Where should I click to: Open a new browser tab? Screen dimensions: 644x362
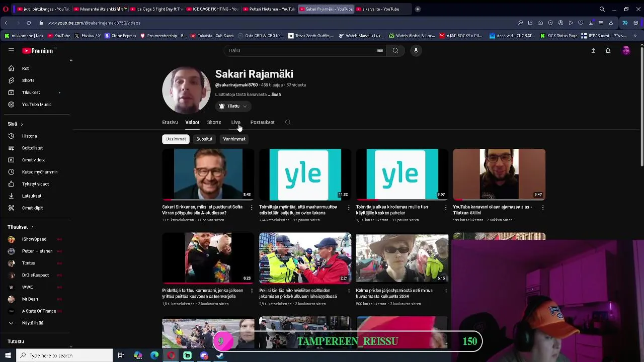point(418,9)
